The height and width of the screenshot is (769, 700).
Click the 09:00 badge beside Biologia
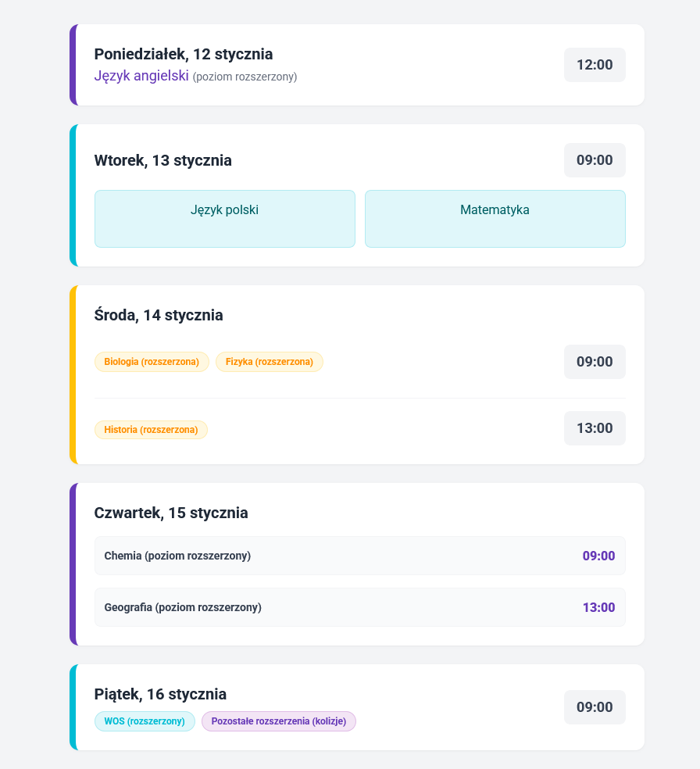595,362
